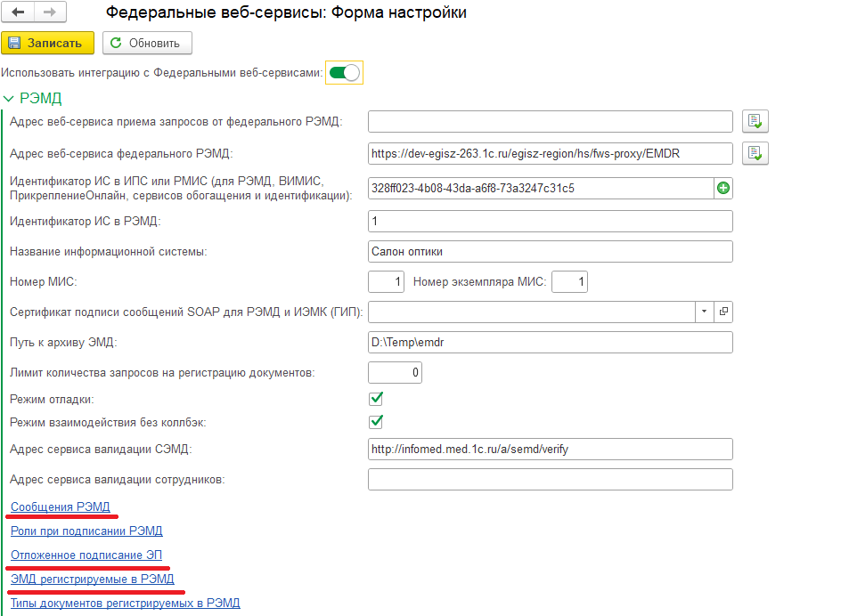This screenshot has height=616, width=849.
Task: Open Типы документов регистрируемых в РЭМД link
Action: [x=125, y=603]
